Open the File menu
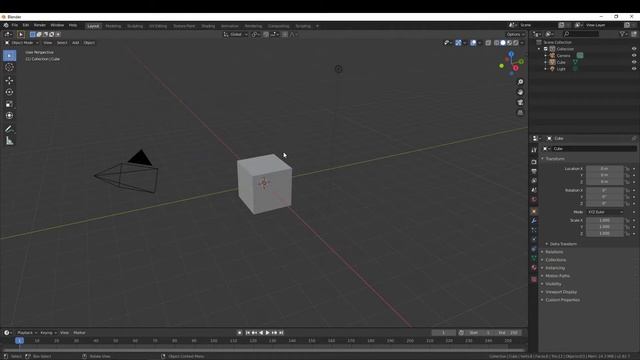 (15, 25)
